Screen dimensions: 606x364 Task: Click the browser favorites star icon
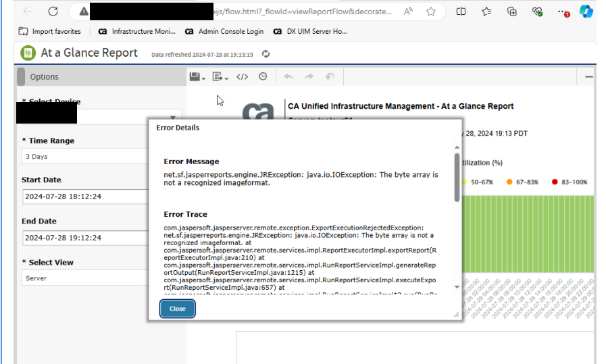click(486, 11)
